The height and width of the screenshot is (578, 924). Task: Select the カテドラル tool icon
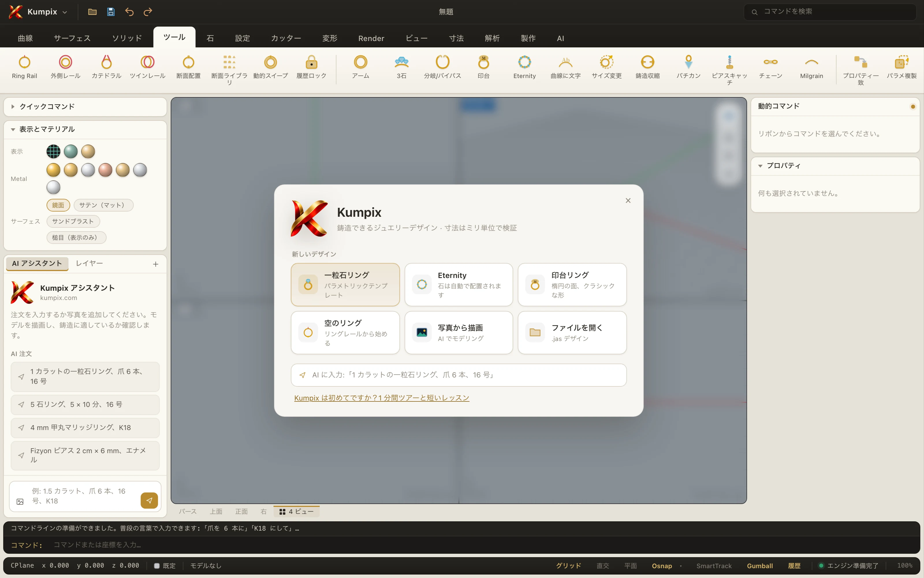coord(107,62)
